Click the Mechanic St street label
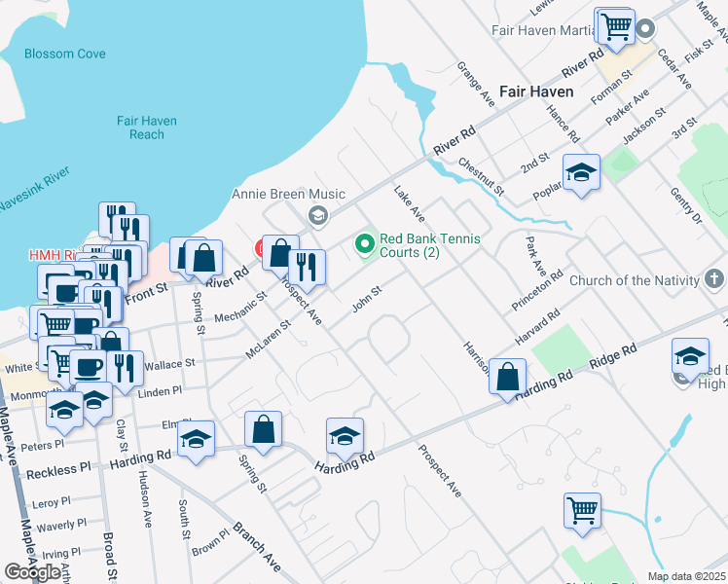Screen dimensions: 728x584 (x=240, y=307)
